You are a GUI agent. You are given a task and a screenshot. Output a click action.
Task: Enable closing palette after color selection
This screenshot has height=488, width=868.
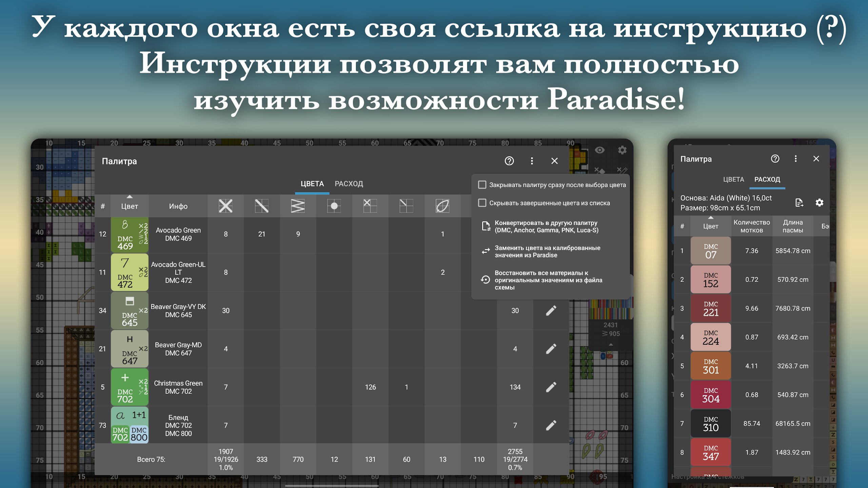(x=482, y=185)
